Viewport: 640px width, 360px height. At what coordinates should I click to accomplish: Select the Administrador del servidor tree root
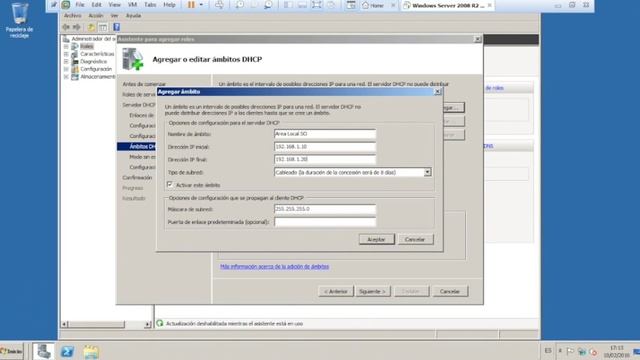(93, 39)
